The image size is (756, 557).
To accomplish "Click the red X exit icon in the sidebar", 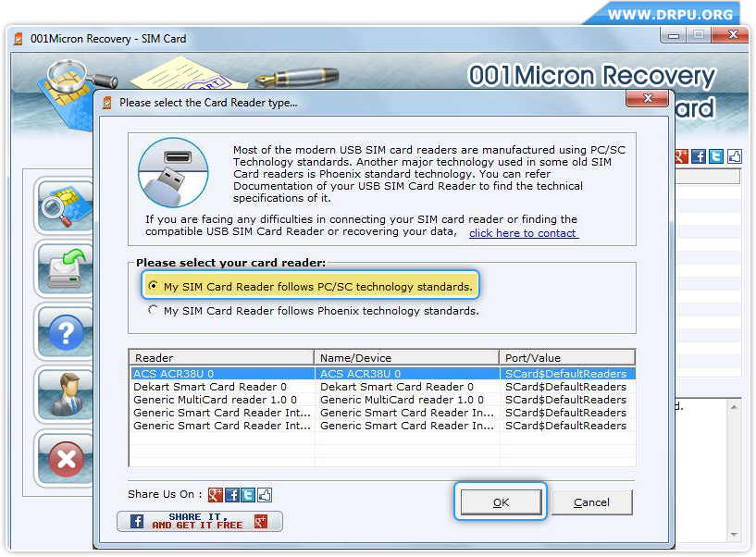I will tap(65, 458).
